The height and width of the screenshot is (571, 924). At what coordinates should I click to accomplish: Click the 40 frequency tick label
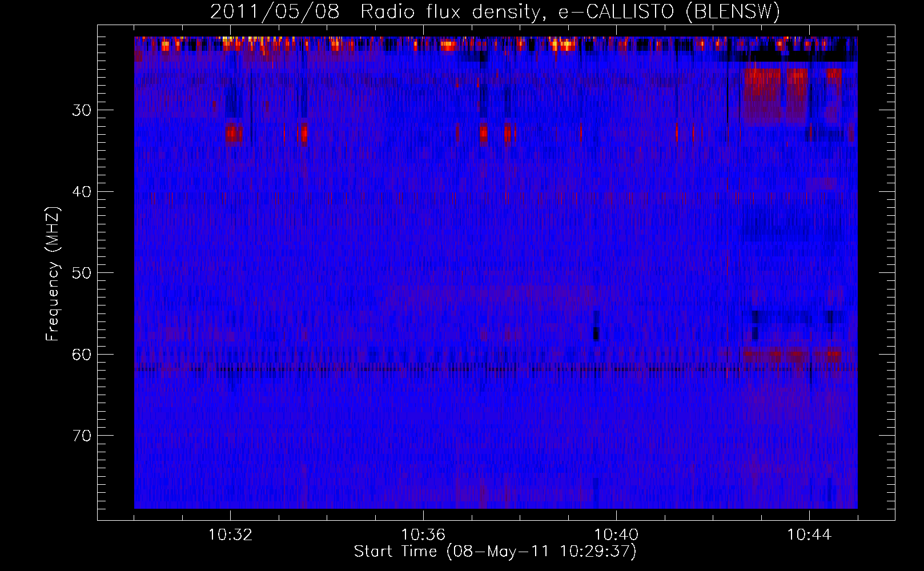82,192
